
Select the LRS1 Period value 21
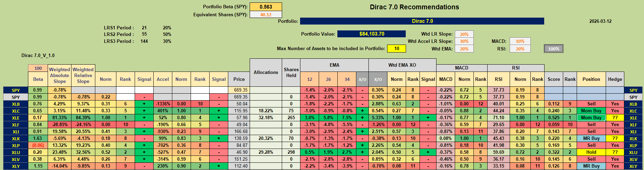[144, 28]
